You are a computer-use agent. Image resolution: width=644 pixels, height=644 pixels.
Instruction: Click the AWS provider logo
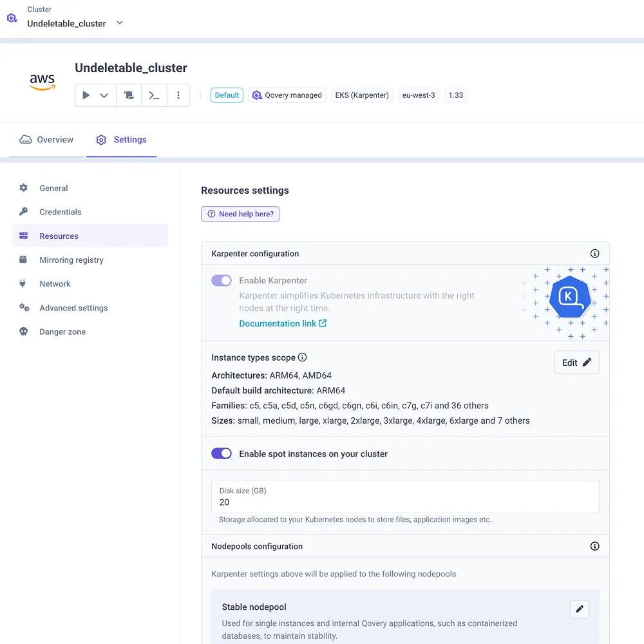pos(43,81)
